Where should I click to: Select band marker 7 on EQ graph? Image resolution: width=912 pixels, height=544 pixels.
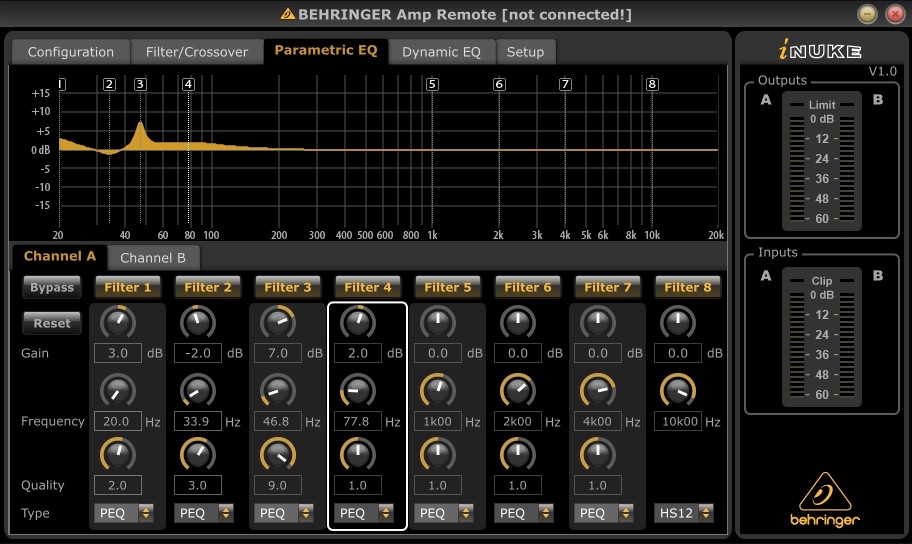[565, 84]
